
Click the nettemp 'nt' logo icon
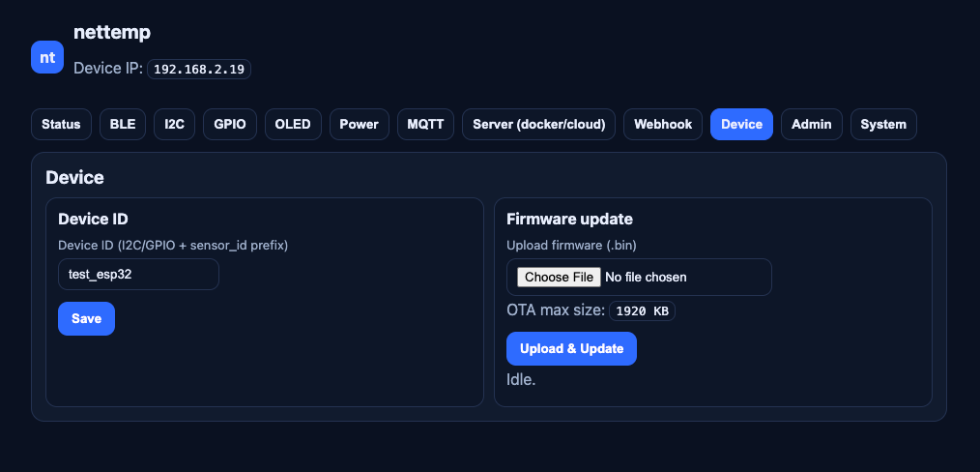[46, 57]
